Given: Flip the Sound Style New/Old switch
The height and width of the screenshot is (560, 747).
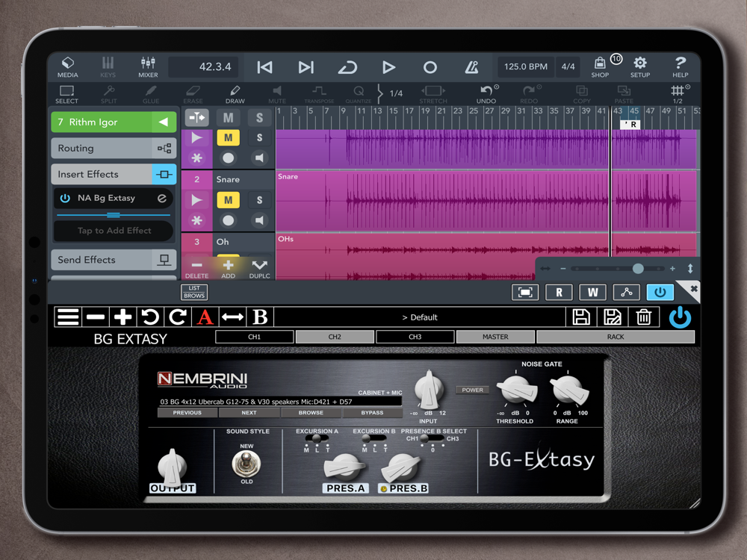Looking at the screenshot, I should coord(247,464).
